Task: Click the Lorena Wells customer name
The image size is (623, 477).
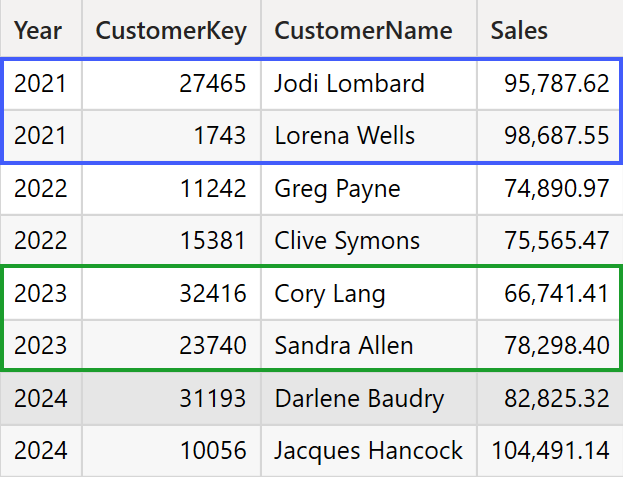Action: [x=344, y=135]
